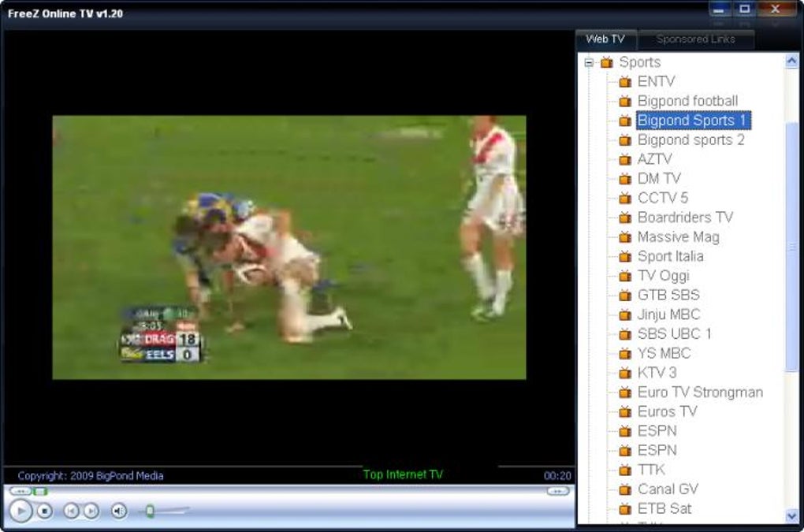The height and width of the screenshot is (532, 804).
Task: Select the Boardriders TV channel
Action: point(685,218)
